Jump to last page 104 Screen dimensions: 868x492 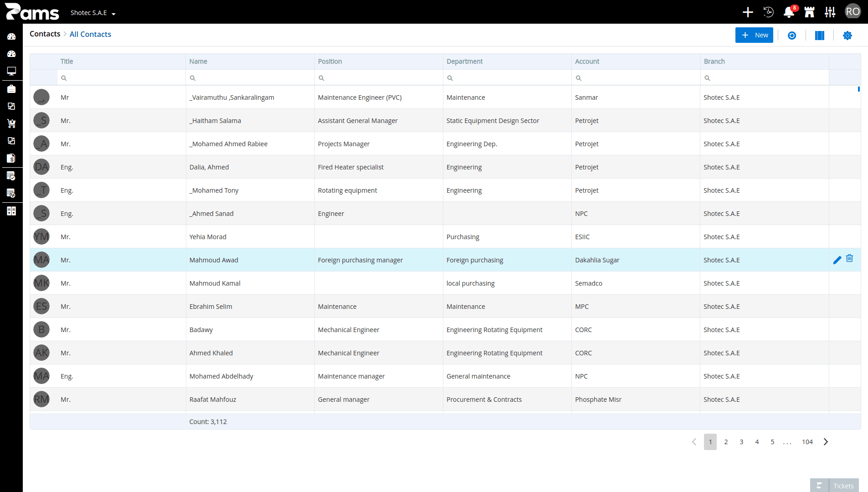pos(807,442)
